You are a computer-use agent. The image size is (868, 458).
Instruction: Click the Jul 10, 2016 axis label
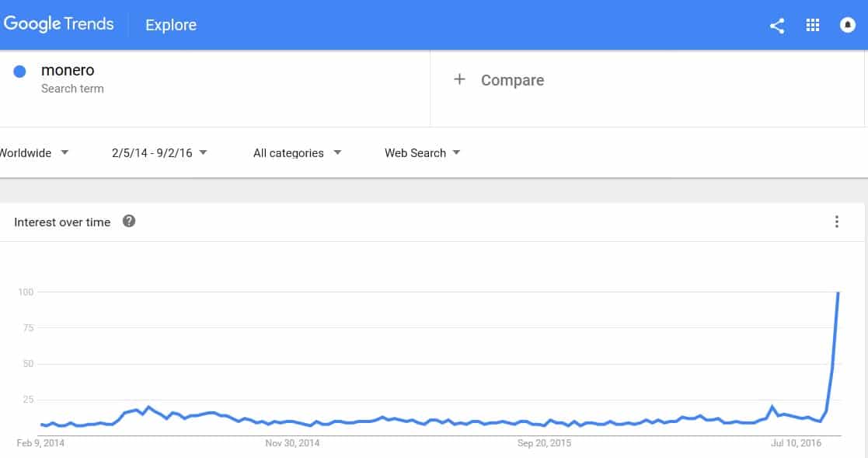(796, 443)
